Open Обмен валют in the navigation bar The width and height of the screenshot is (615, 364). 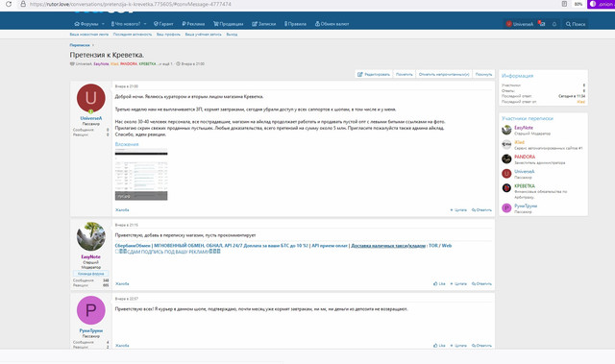(332, 24)
